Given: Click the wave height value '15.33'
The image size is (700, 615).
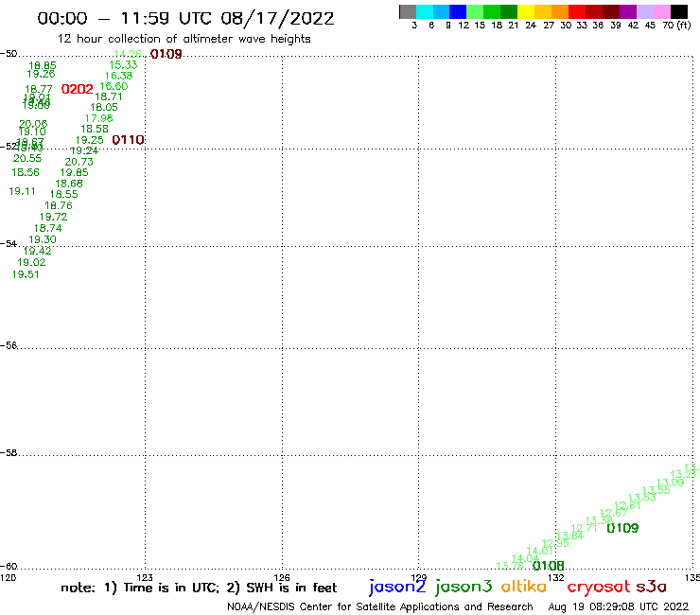Looking at the screenshot, I should click(x=123, y=64).
